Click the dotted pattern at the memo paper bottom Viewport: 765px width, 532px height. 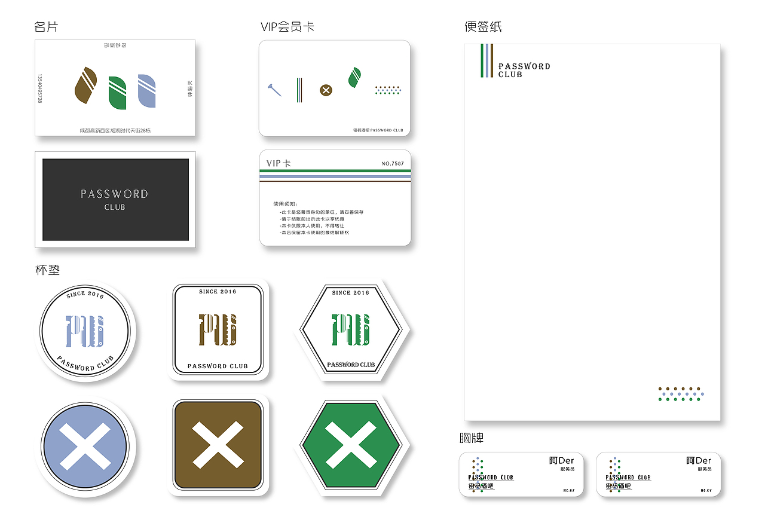[681, 394]
